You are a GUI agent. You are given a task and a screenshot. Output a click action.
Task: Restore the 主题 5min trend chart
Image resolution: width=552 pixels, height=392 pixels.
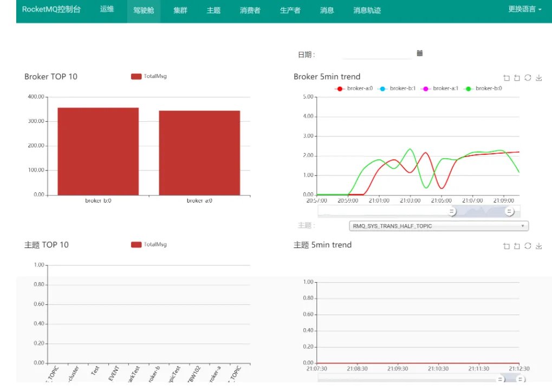528,246
